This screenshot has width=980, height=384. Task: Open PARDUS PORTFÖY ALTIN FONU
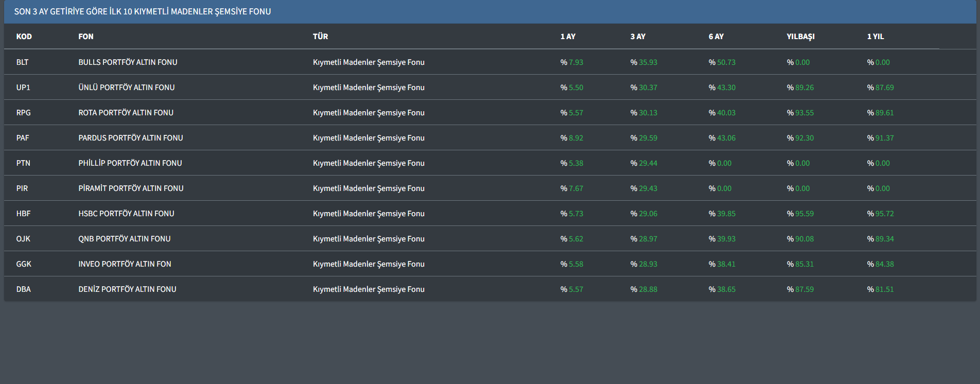coord(131,138)
